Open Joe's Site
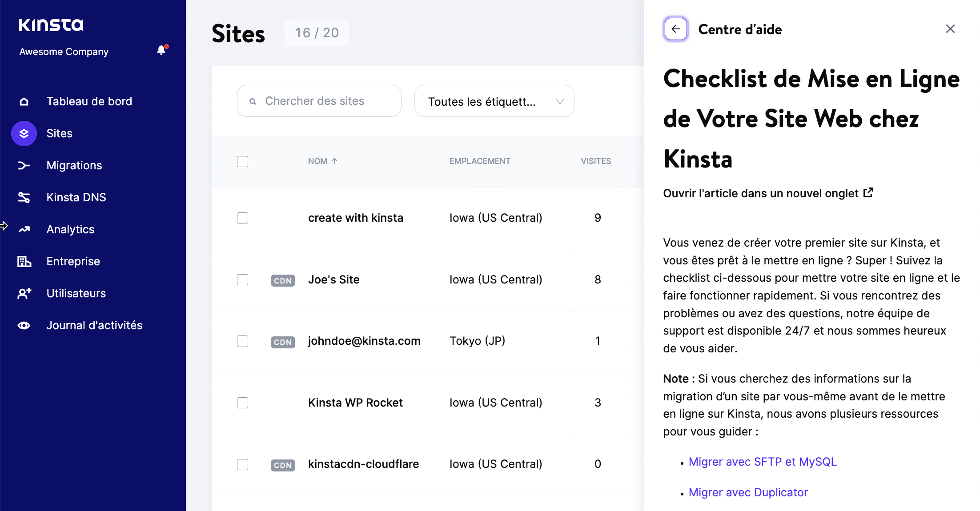 (x=334, y=279)
